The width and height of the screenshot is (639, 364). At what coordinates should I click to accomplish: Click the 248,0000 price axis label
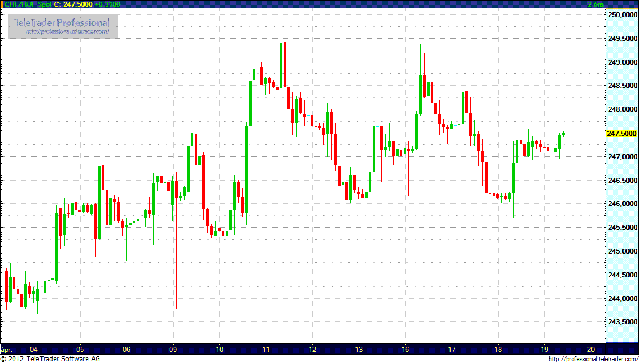[622, 109]
